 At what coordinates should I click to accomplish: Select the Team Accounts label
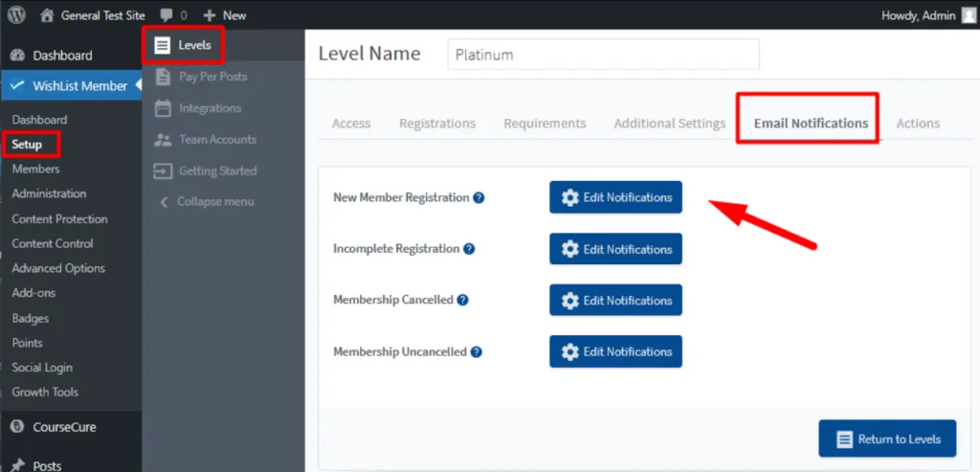[217, 140]
